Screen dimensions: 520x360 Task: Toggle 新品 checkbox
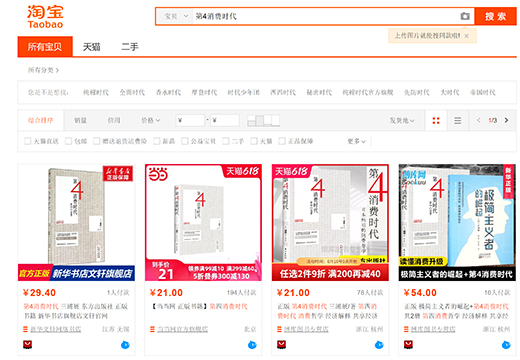pos(156,141)
